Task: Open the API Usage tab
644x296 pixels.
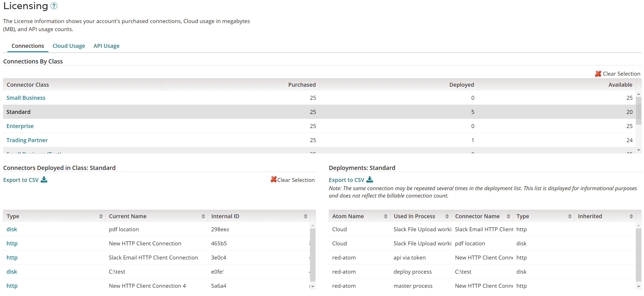Action: [x=106, y=46]
